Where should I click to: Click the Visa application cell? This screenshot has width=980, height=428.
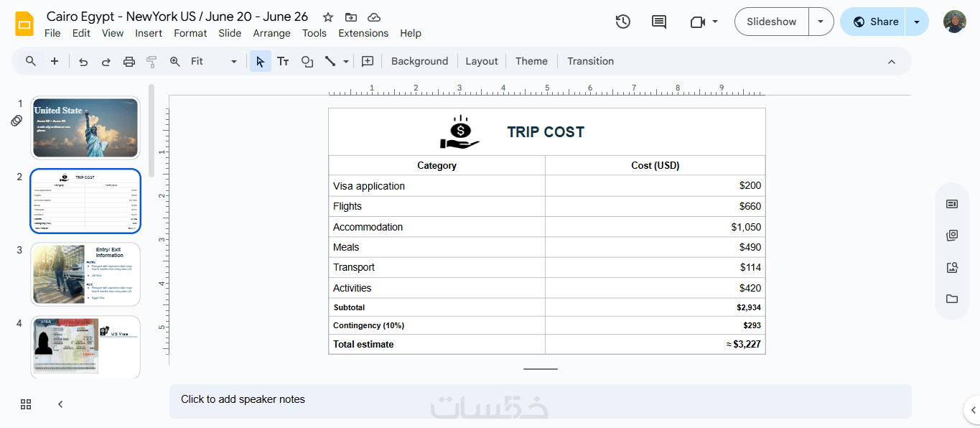(437, 186)
